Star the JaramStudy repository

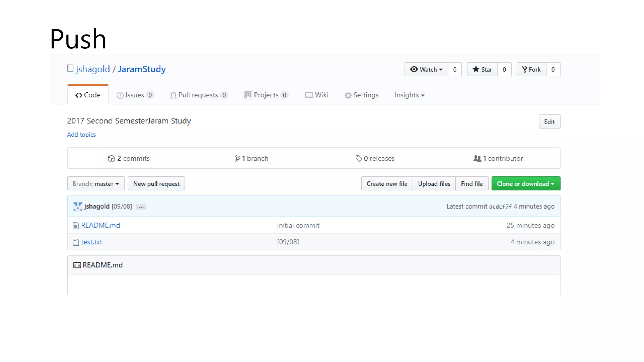point(482,69)
